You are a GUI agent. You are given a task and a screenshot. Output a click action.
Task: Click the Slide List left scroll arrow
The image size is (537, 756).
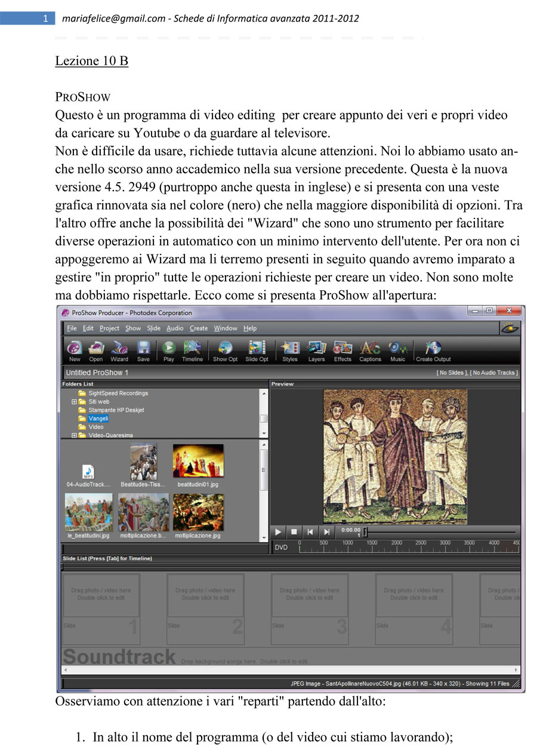[65, 671]
